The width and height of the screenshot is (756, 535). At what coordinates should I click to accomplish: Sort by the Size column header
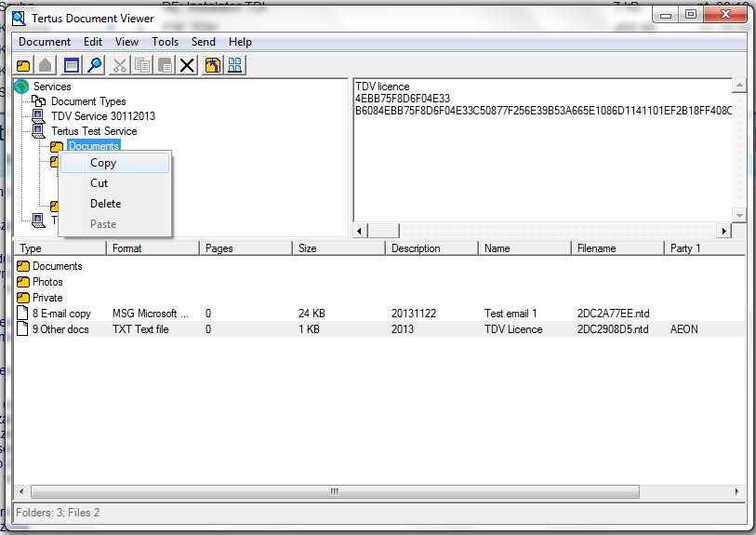pyautogui.click(x=338, y=248)
